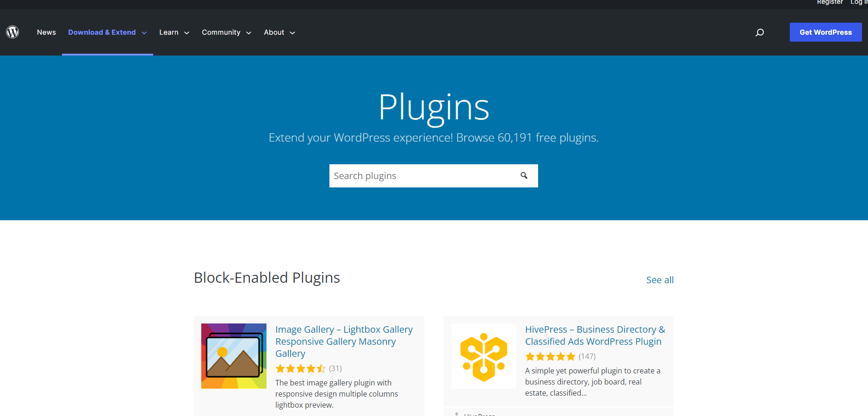Open the Learn menu
Viewport: 868px width, 416px height.
169,32
